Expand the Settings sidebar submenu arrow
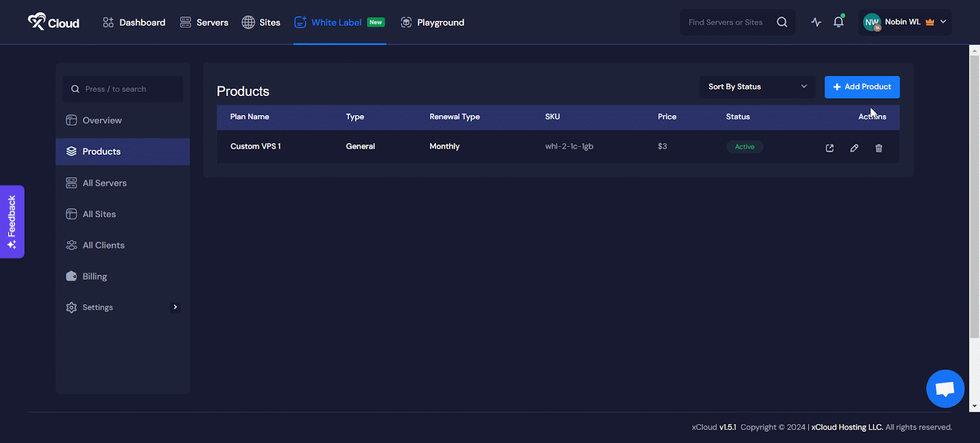The width and height of the screenshot is (980, 443). click(x=175, y=307)
